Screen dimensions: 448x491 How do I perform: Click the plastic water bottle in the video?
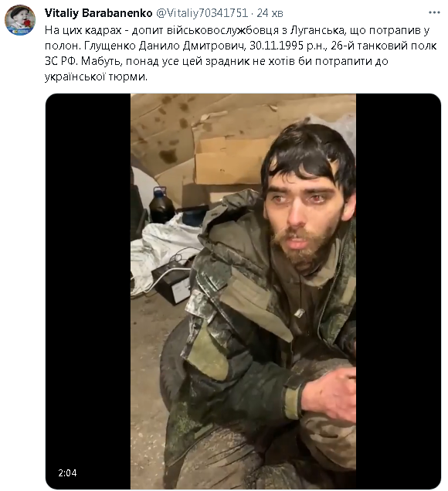pyautogui.click(x=161, y=204)
